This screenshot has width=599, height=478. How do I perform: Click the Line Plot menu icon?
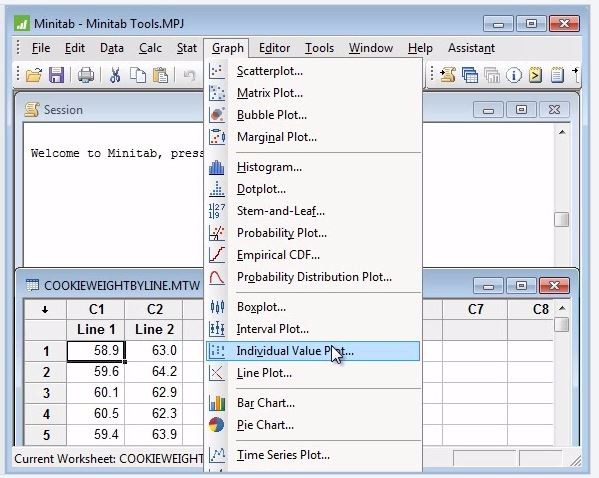click(217, 373)
